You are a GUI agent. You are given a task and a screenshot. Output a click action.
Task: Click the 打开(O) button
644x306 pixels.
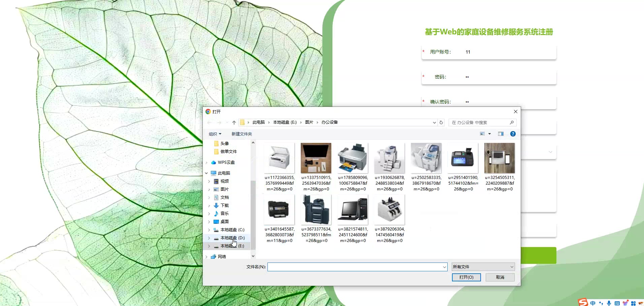coord(466,277)
